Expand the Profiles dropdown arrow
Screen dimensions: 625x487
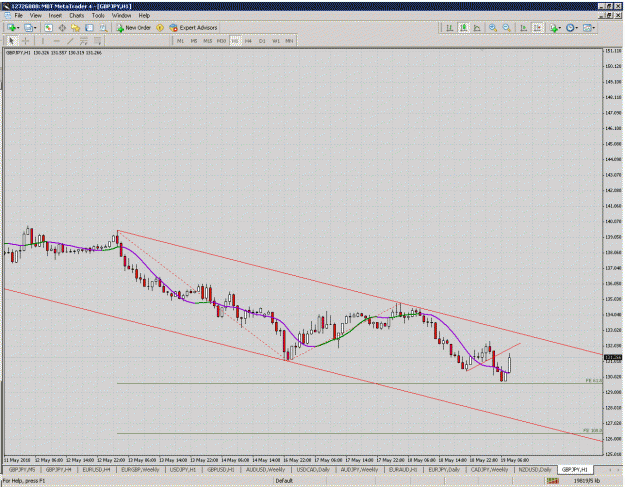35,28
